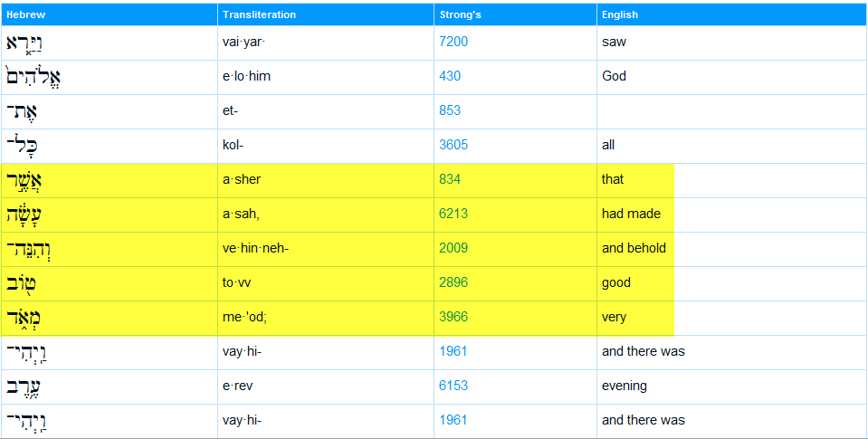Open the Strong's 853 reference
Viewport: 868px width, 439px height.
[450, 110]
